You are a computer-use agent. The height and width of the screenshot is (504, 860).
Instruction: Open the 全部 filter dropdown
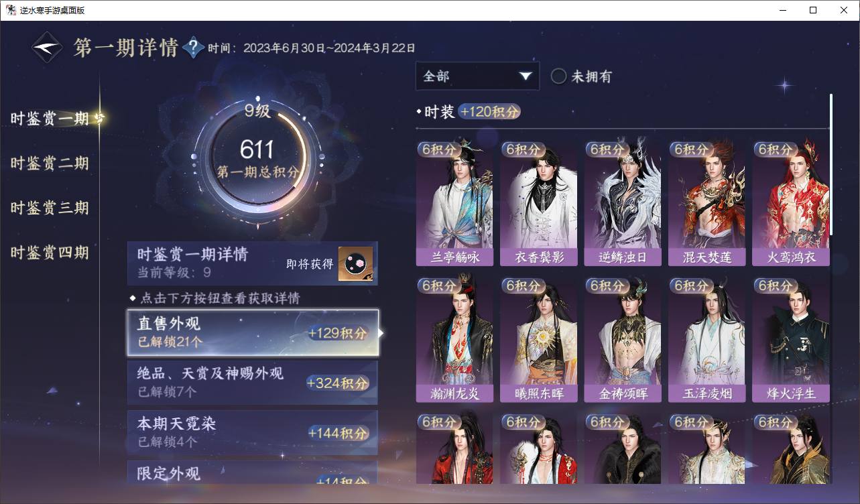click(477, 76)
